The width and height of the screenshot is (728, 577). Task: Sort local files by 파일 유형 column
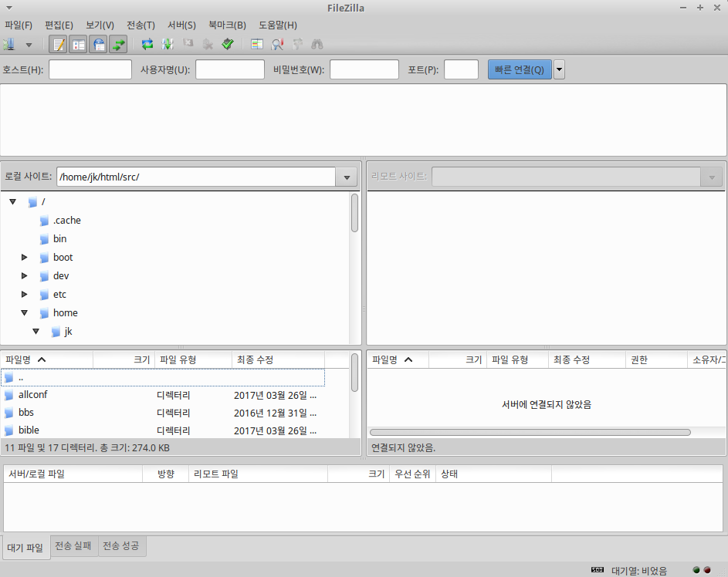193,360
